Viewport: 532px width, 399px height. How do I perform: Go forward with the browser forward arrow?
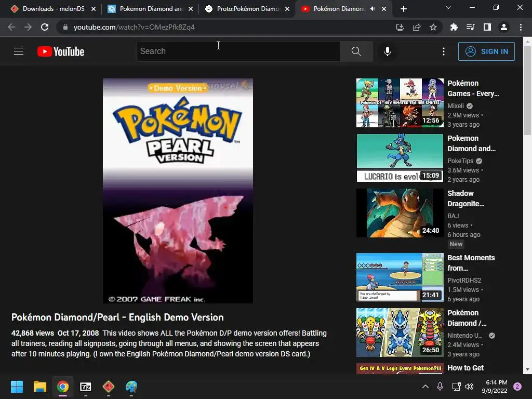[28, 27]
